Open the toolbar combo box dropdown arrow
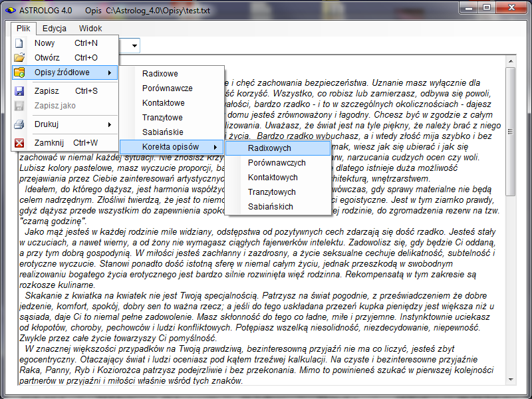The height and width of the screenshot is (399, 532). click(135, 45)
